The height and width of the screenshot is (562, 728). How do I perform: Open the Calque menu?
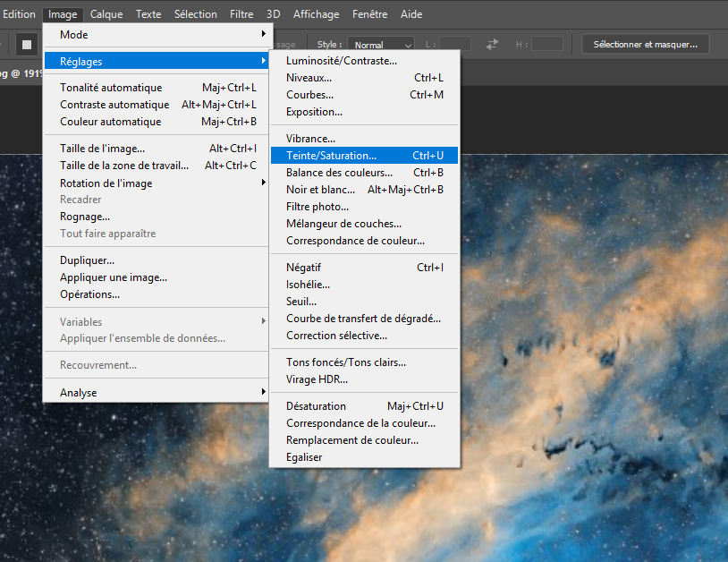(106, 14)
